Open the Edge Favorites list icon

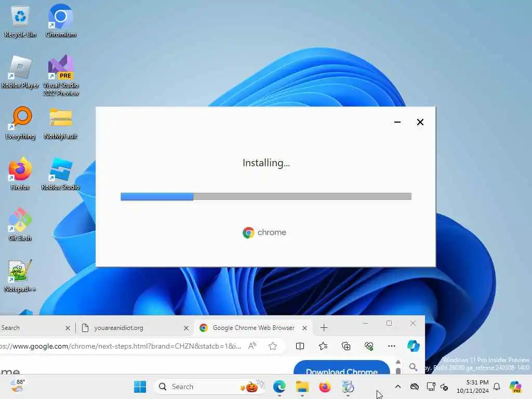pyautogui.click(x=323, y=346)
